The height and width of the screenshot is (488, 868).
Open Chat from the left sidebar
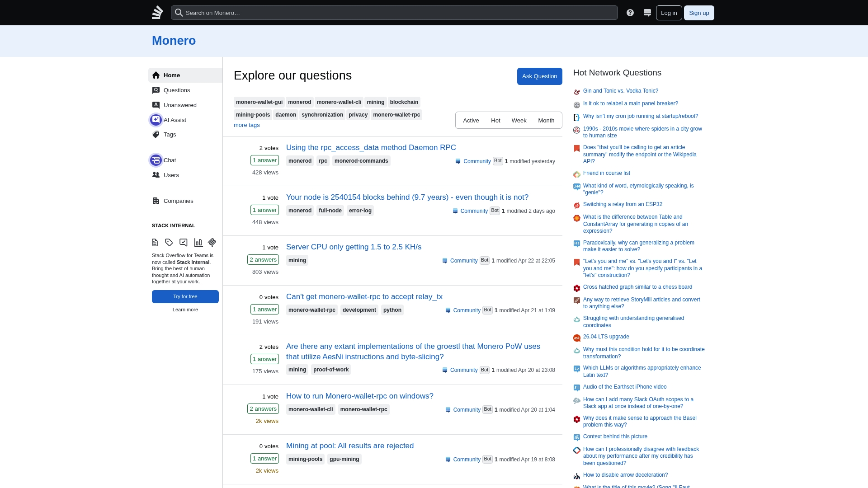click(x=170, y=160)
